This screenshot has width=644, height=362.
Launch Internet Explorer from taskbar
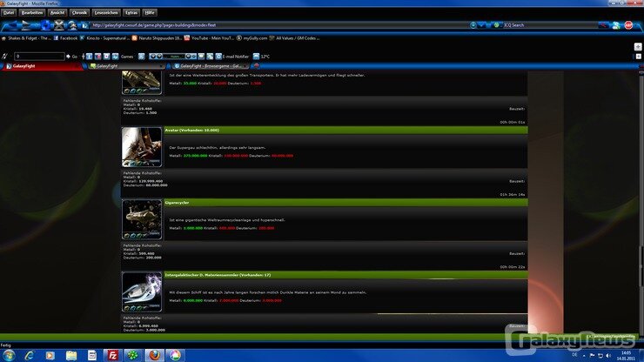30,355
